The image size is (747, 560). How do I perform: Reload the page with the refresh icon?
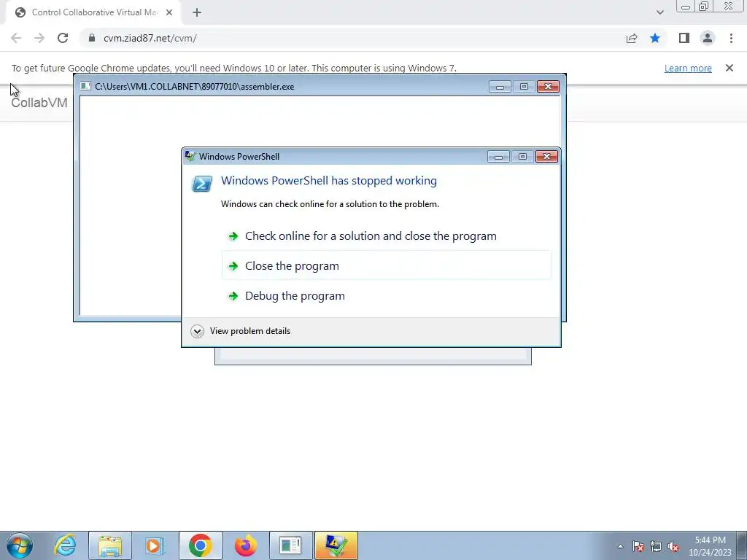click(63, 38)
